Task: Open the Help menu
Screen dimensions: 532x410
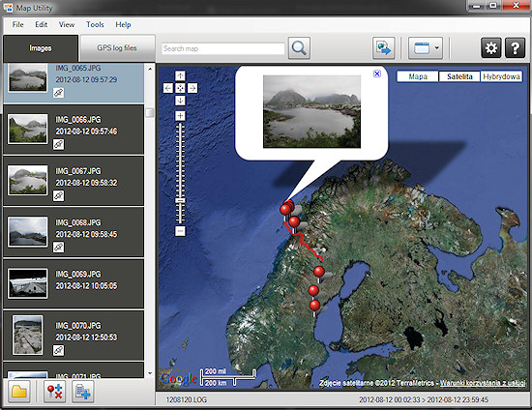Action: [x=123, y=24]
